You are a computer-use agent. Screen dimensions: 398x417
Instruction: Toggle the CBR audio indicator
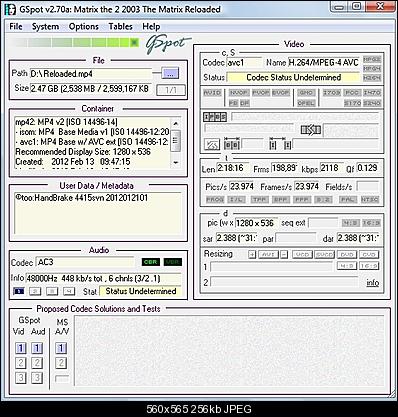[x=151, y=262]
